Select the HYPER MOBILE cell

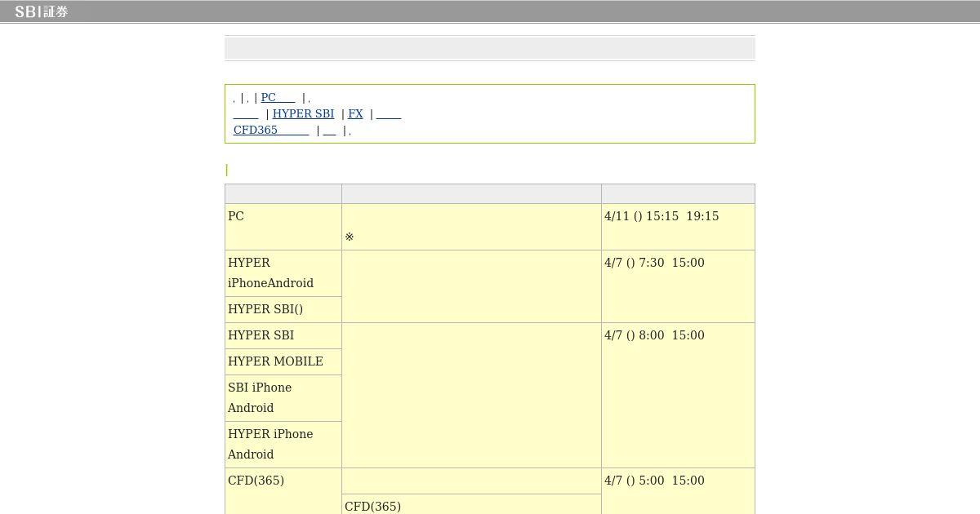pyautogui.click(x=283, y=361)
